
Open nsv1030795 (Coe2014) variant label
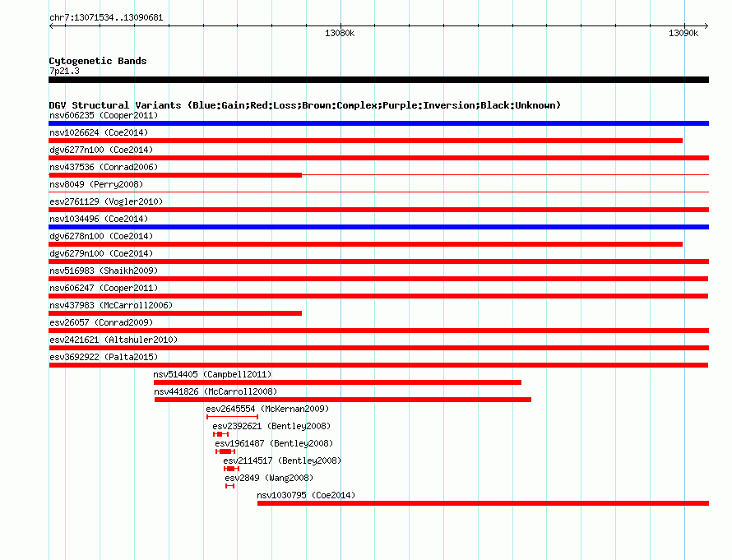[306, 495]
